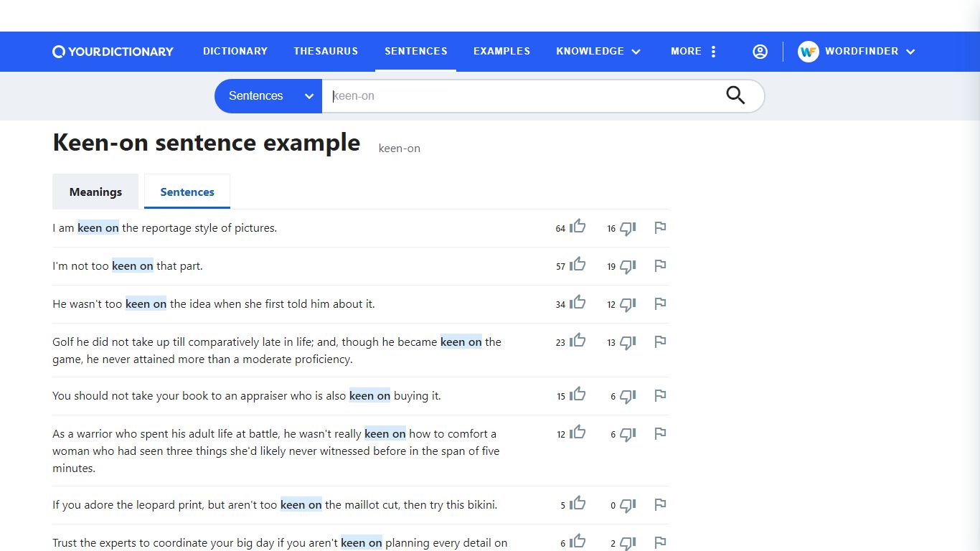Report the warrior sentence with the flag
The width and height of the screenshot is (980, 551).
tap(660, 434)
